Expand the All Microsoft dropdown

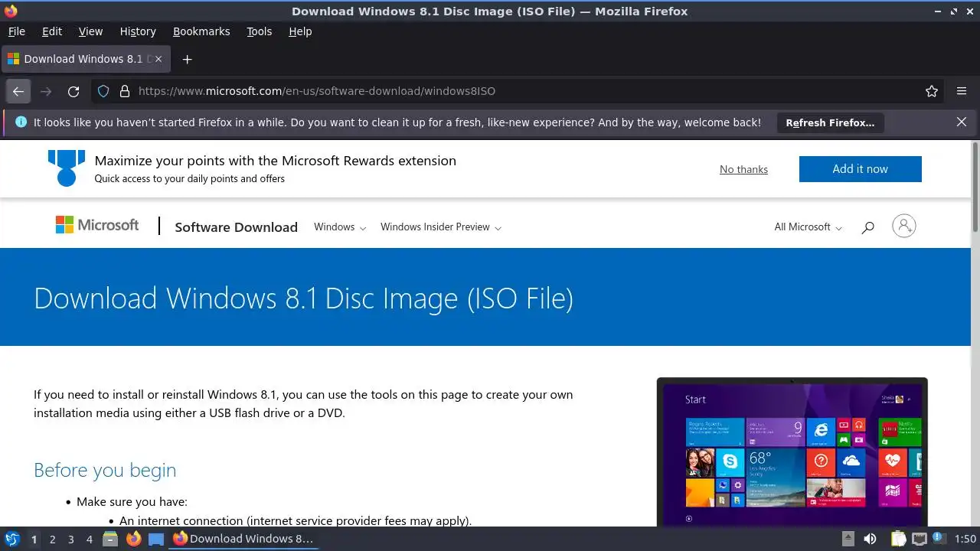pyautogui.click(x=808, y=227)
